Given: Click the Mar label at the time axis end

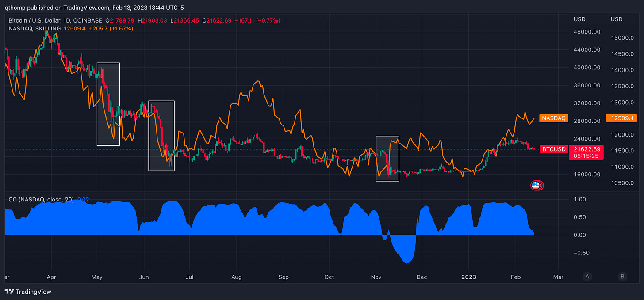Looking at the screenshot, I should [x=558, y=277].
